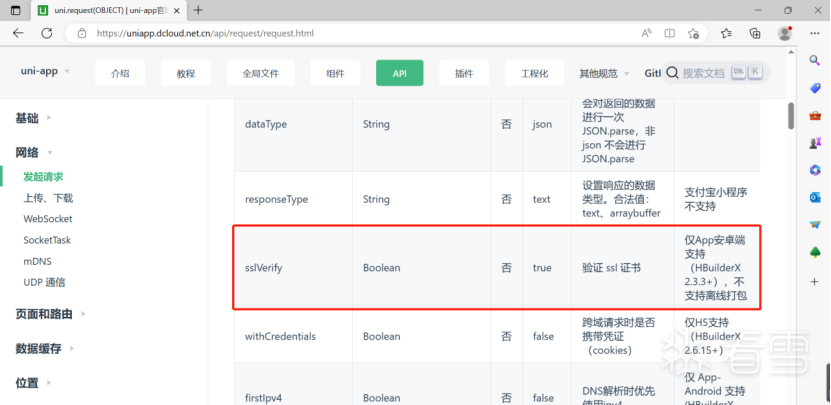This screenshot has height=405, width=831.
Task: Click the uni.request tab favicon
Action: tap(43, 10)
